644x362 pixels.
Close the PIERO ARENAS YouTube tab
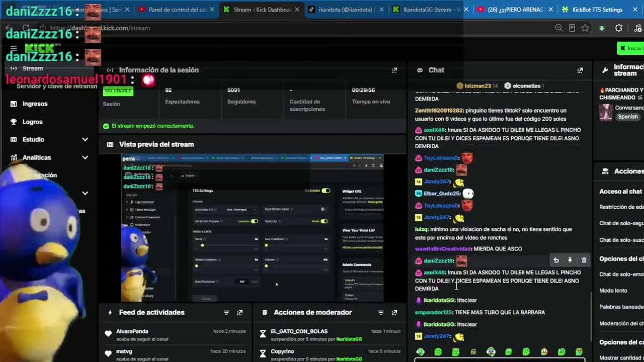[550, 10]
